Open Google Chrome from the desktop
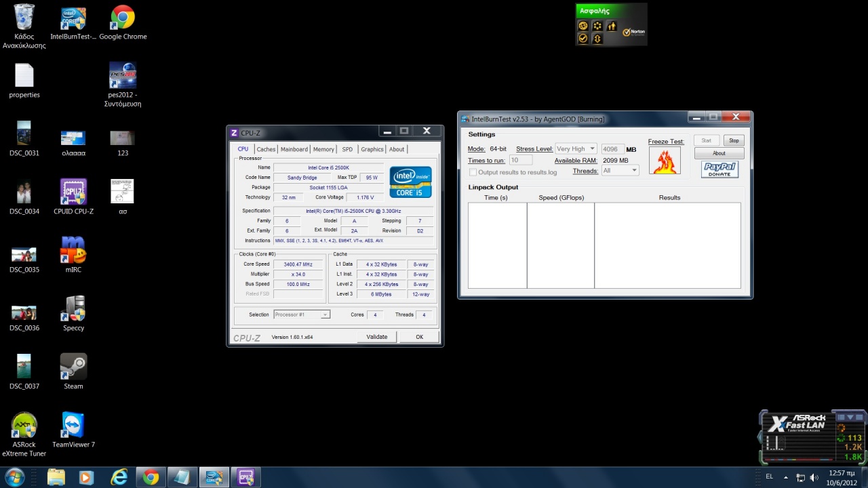 pyautogui.click(x=123, y=22)
